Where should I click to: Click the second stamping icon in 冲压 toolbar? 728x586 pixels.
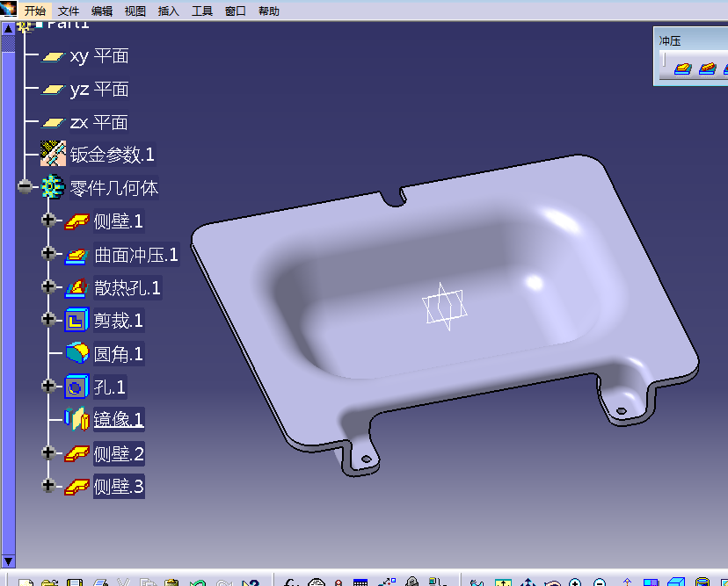pyautogui.click(x=707, y=69)
